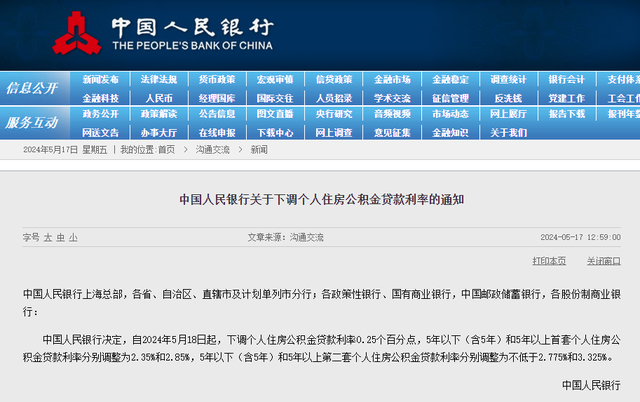Open the 金融科技 menu item
The height and width of the screenshot is (402, 640).
point(100,98)
